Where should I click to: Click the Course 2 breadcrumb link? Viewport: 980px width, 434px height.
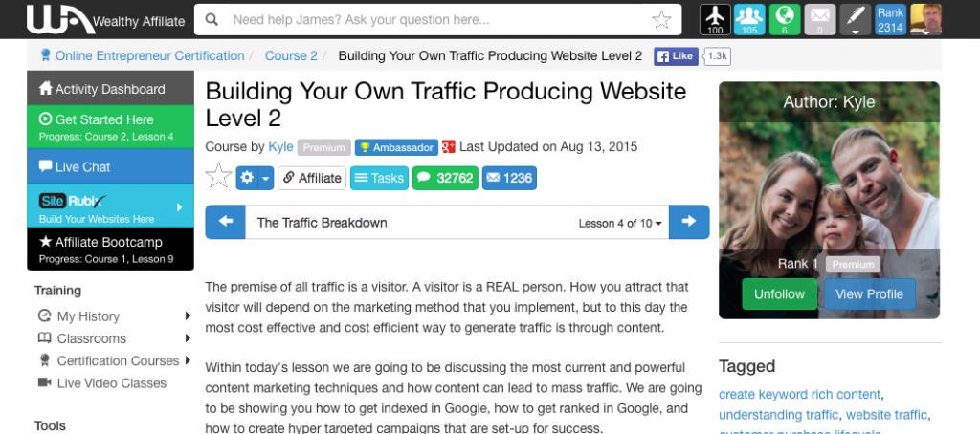[291, 55]
